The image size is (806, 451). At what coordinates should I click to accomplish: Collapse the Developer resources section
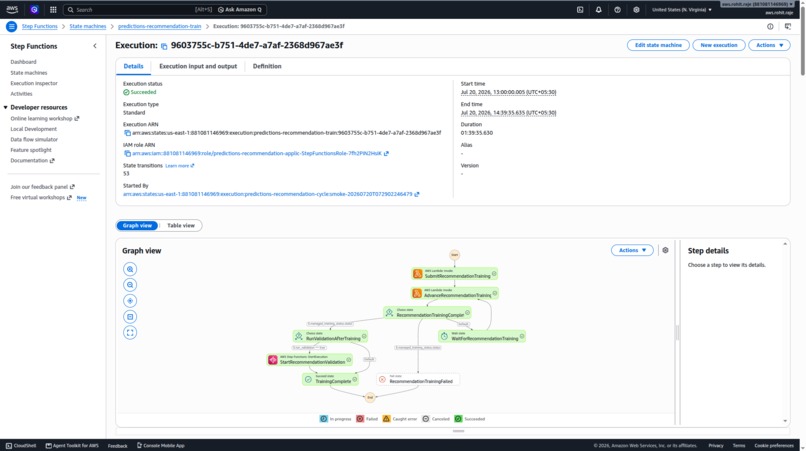6,107
